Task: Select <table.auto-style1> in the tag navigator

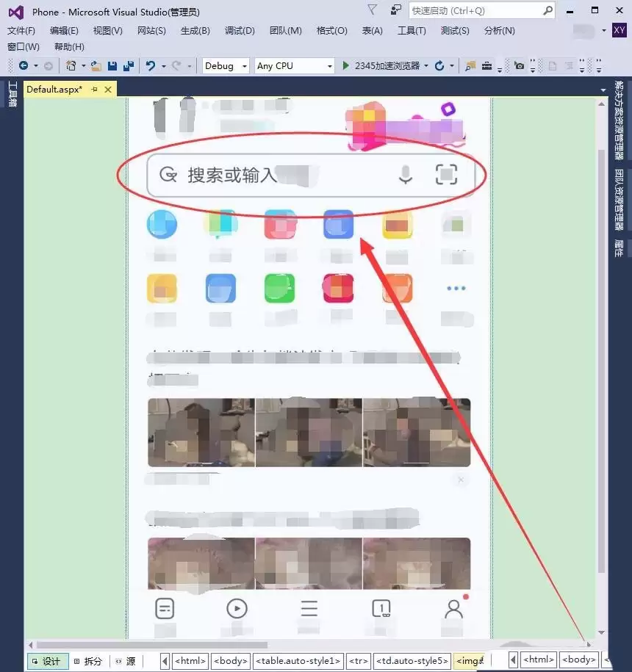Action: point(298,660)
